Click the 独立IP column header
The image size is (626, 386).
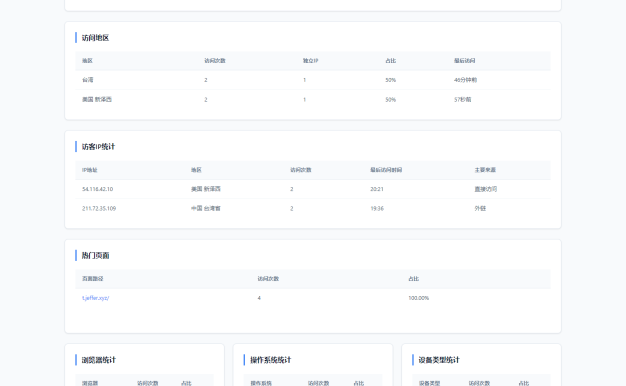(x=311, y=61)
